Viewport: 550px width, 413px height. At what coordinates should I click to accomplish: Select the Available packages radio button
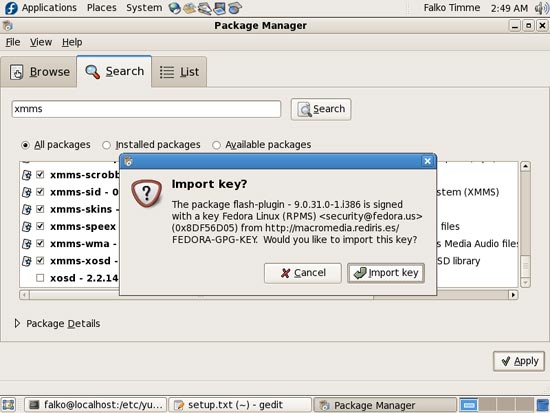[216, 145]
